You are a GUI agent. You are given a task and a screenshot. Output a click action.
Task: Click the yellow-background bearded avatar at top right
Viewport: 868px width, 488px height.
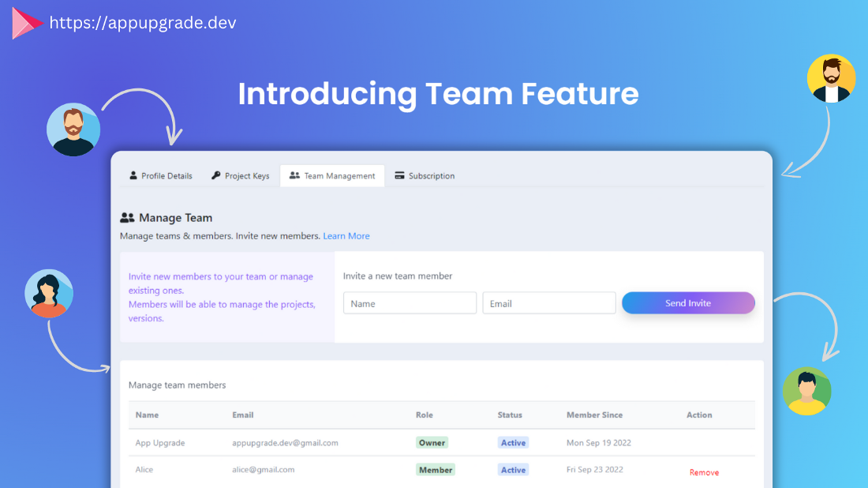coord(831,78)
